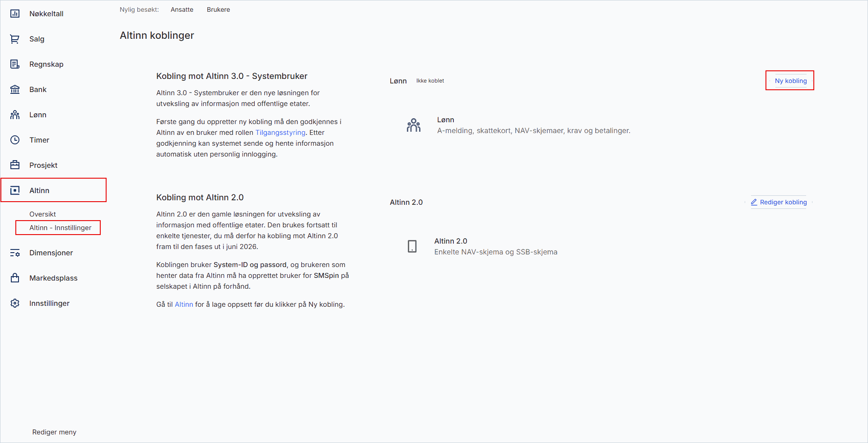The image size is (868, 443).
Task: Click the Innstillinger gear icon
Action: (x=15, y=304)
